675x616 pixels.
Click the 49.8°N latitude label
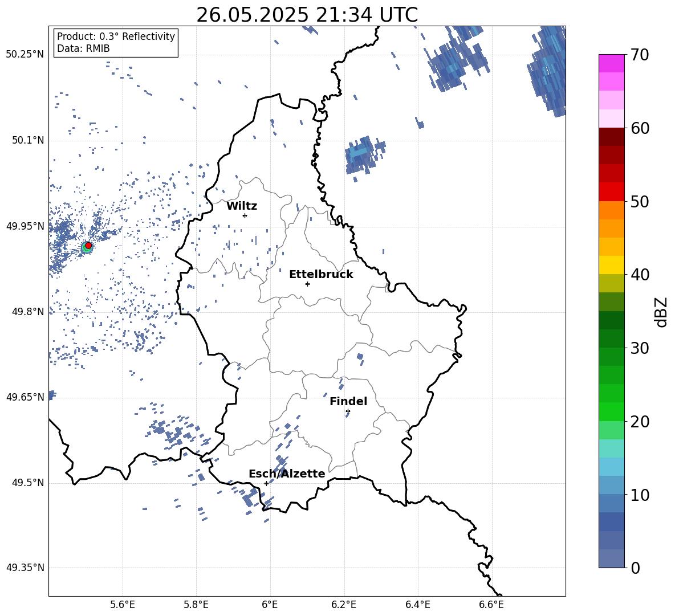[x=27, y=312]
